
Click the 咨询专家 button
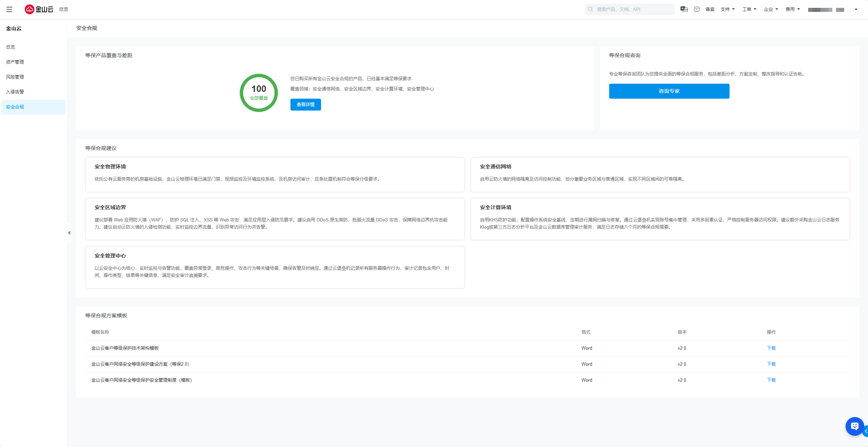669,91
